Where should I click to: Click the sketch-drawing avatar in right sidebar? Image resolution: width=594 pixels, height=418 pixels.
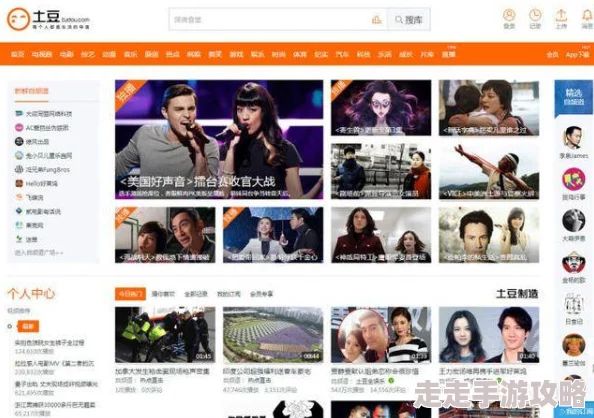point(574,303)
